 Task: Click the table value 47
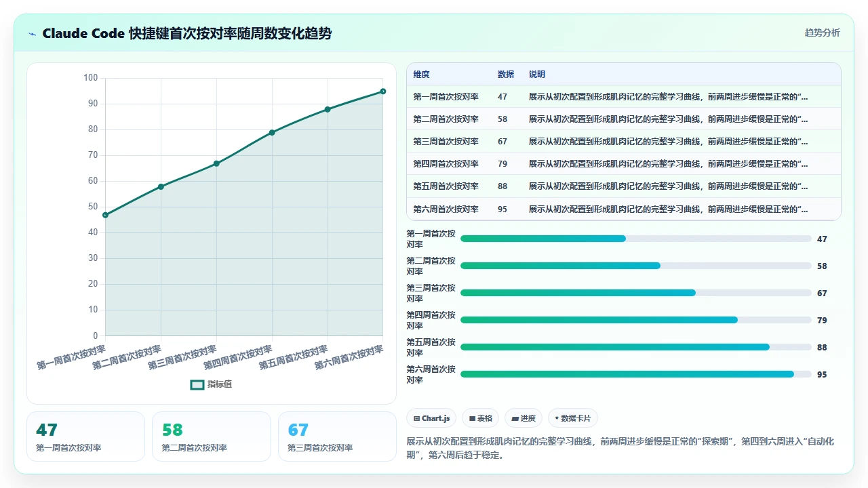tap(502, 97)
